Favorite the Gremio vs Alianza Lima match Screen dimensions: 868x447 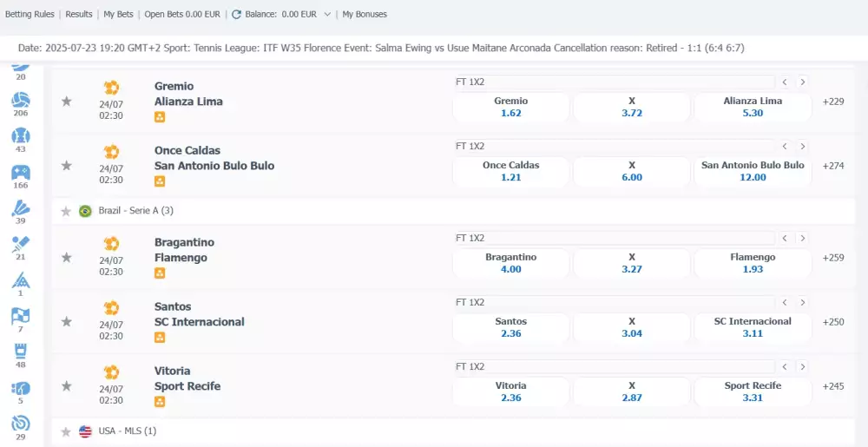(66, 102)
